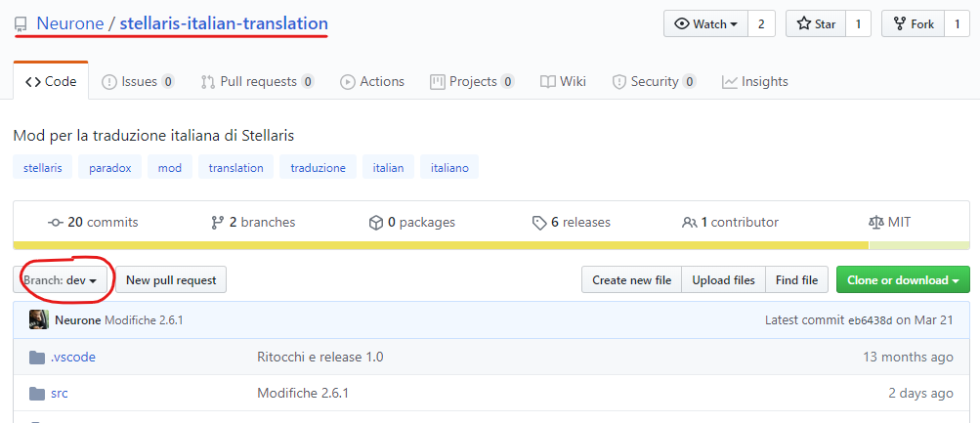The width and height of the screenshot is (980, 423).
Task: Switch to the Pull requests tab
Action: click(x=257, y=81)
